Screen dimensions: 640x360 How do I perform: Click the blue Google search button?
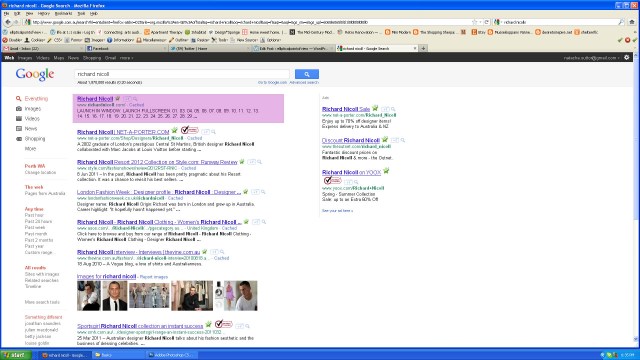[x=307, y=74]
